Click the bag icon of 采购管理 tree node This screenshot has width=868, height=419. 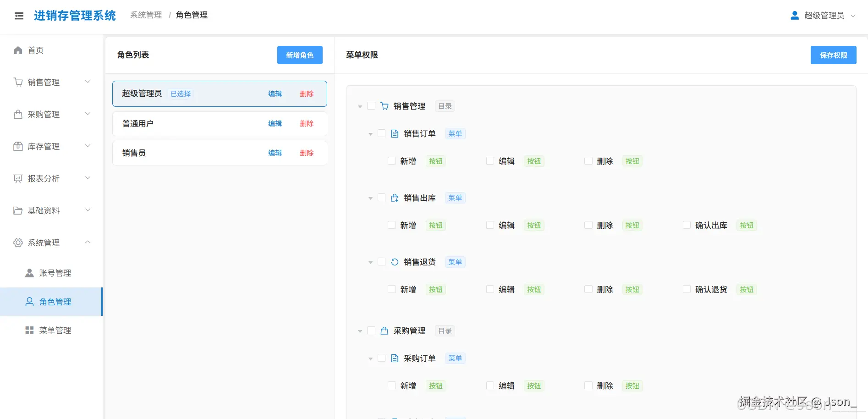[x=385, y=331]
